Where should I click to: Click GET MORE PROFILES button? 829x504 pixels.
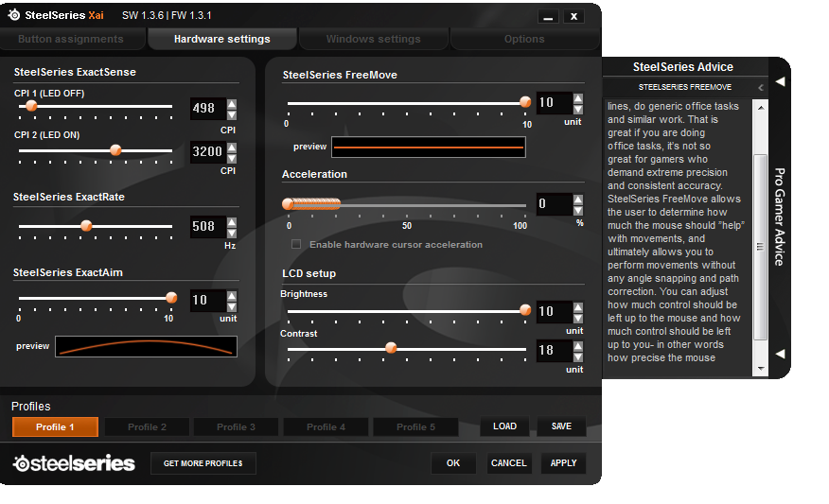[203, 463]
